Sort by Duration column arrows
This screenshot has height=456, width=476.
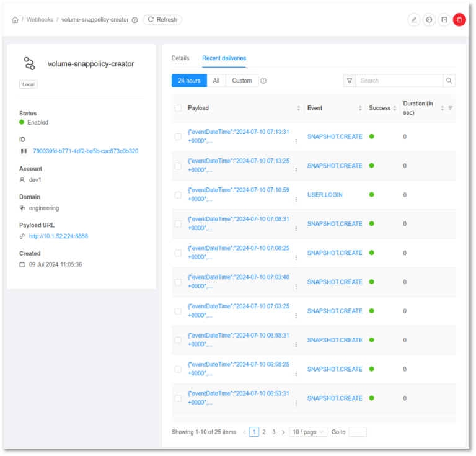(x=443, y=109)
